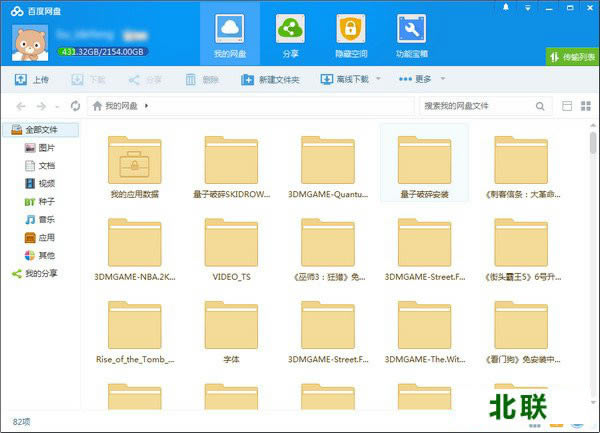Switch to list view

point(567,106)
